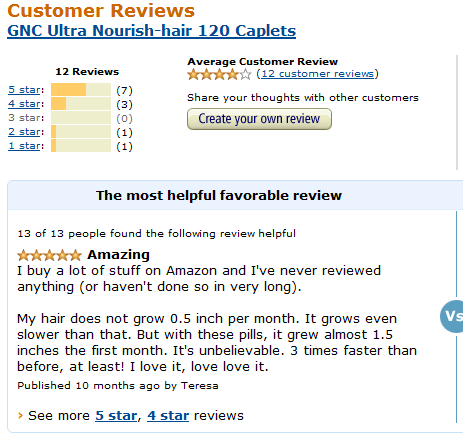Click the 5 star rating filter link
Image resolution: width=463 pixels, height=448 pixels.
[x=25, y=90]
